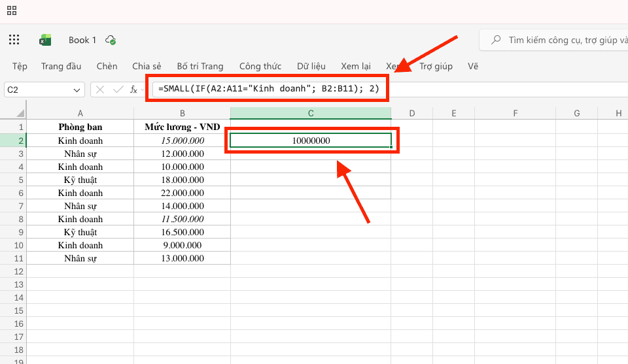Screen dimensions: 628x364
Task: Click cell with 15.000.000
Action: (183, 141)
